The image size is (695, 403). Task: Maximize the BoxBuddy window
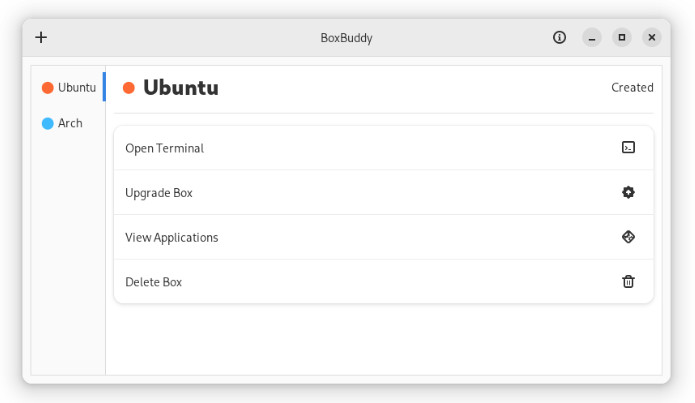[x=622, y=37]
